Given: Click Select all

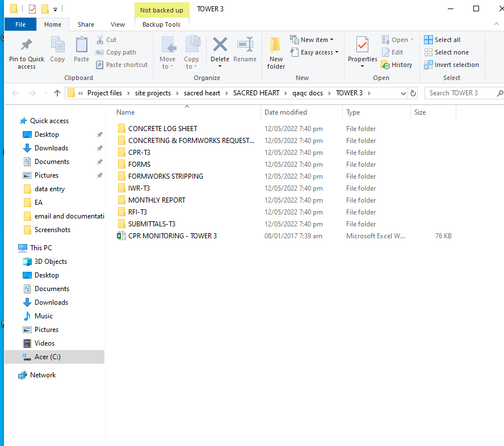Looking at the screenshot, I should [x=442, y=40].
